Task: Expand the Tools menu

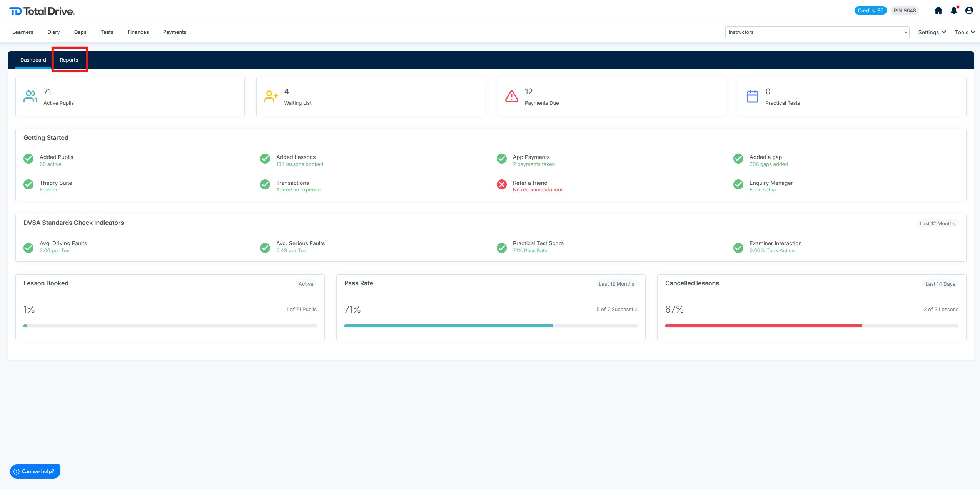Action: click(965, 32)
